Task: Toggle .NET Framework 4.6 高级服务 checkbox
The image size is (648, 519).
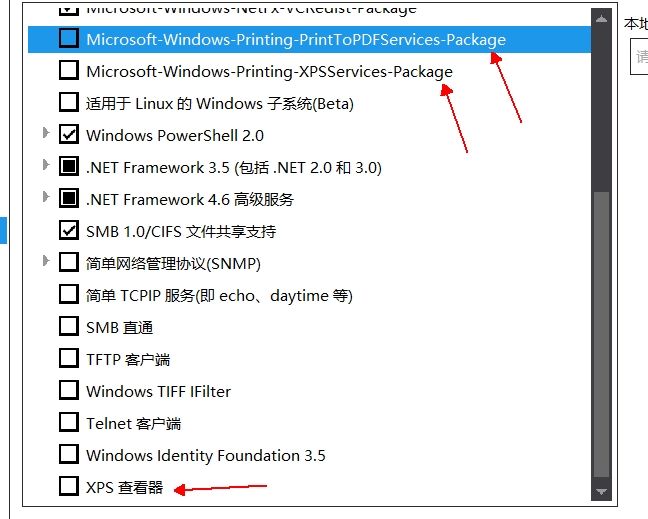Action: point(69,198)
